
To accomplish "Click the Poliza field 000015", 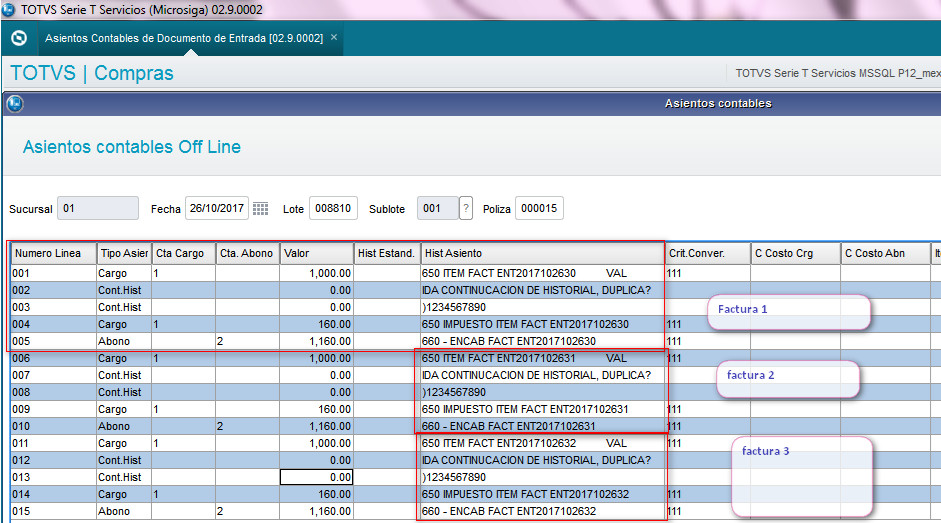I will pyautogui.click(x=539, y=208).
